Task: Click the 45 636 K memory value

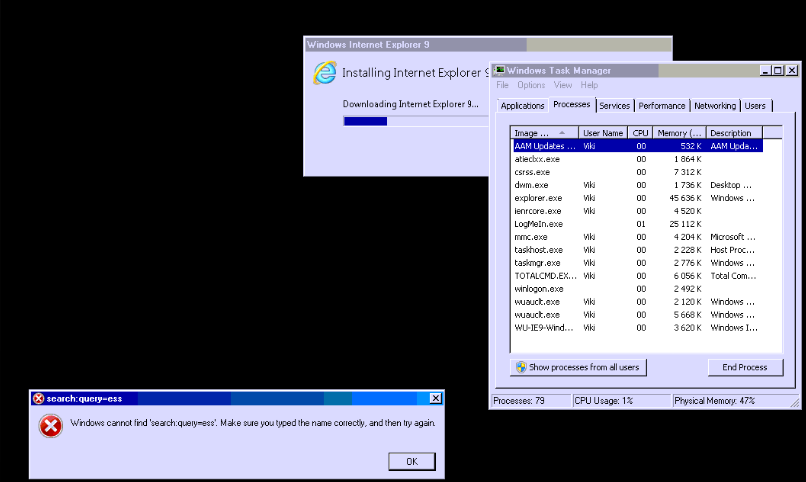Action: coord(686,198)
